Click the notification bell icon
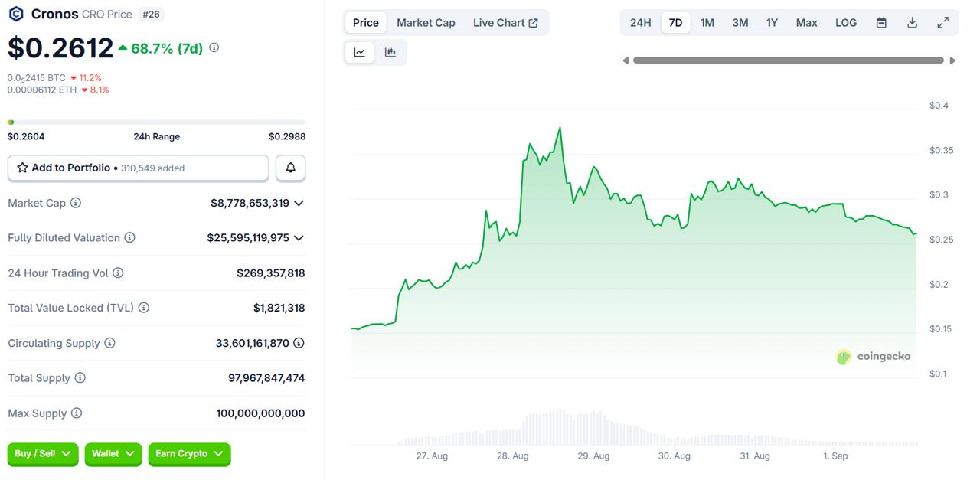The image size is (980, 480). pyautogui.click(x=291, y=168)
